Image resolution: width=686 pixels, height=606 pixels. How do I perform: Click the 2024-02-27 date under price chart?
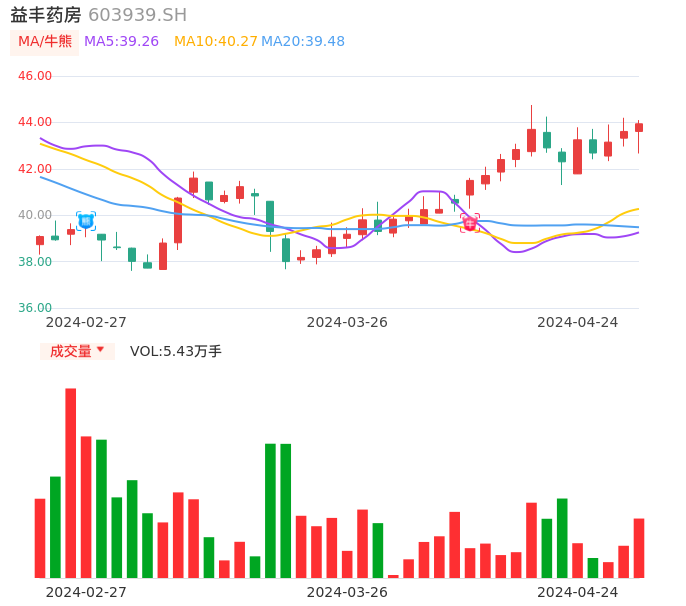click(86, 323)
